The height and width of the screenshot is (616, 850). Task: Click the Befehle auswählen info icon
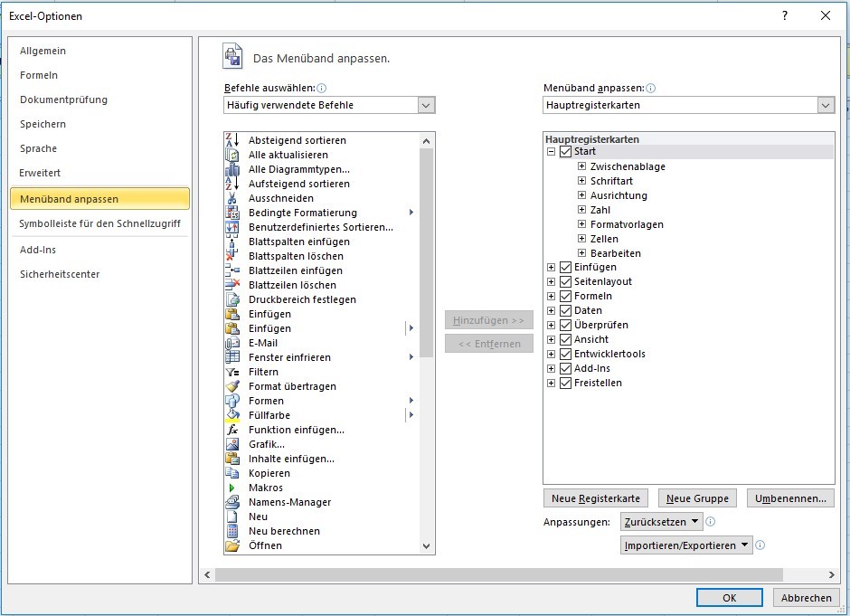tap(321, 88)
